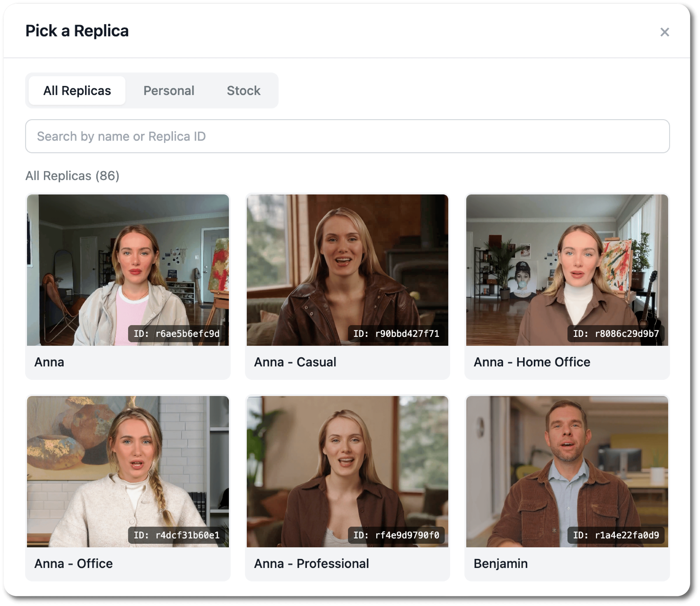Select the Anna - Home Office replica thumbnail
700x606 pixels.
[x=567, y=270]
